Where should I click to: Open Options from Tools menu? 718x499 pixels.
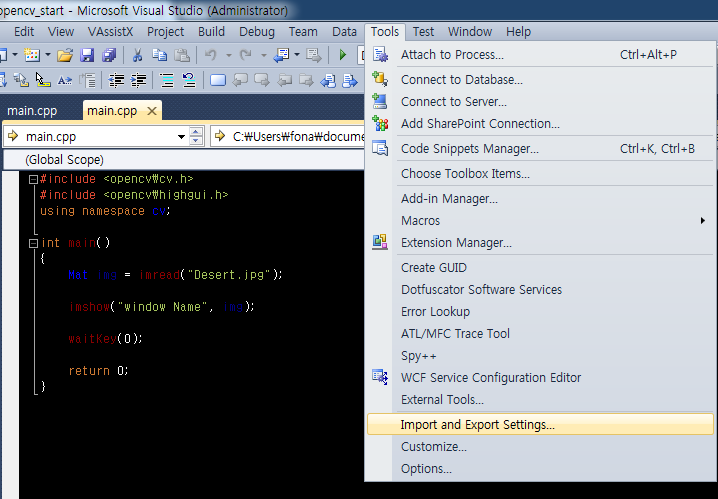540,468
